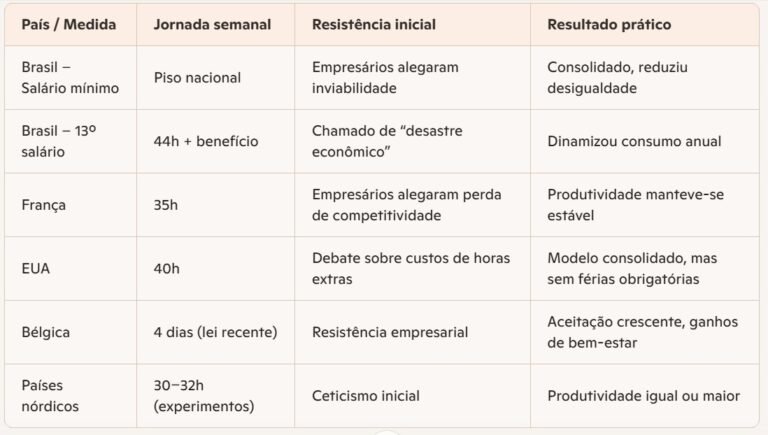Select "Dinamizou consumo anual" cell
This screenshot has width=768, height=435.
coord(634,141)
